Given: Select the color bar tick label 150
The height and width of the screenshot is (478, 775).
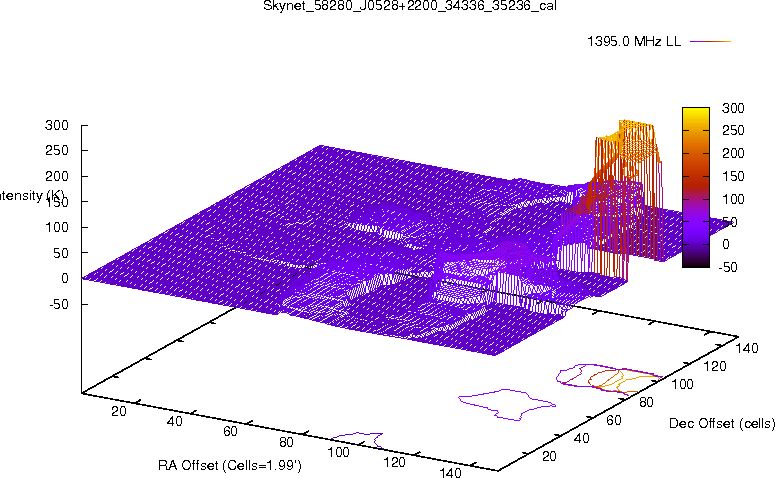Looking at the screenshot, I should pyautogui.click(x=733, y=176).
